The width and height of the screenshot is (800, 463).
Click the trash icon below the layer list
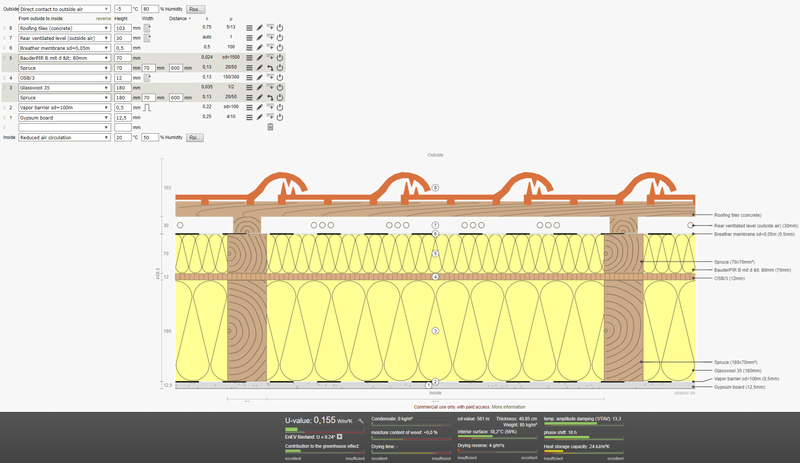tap(269, 127)
